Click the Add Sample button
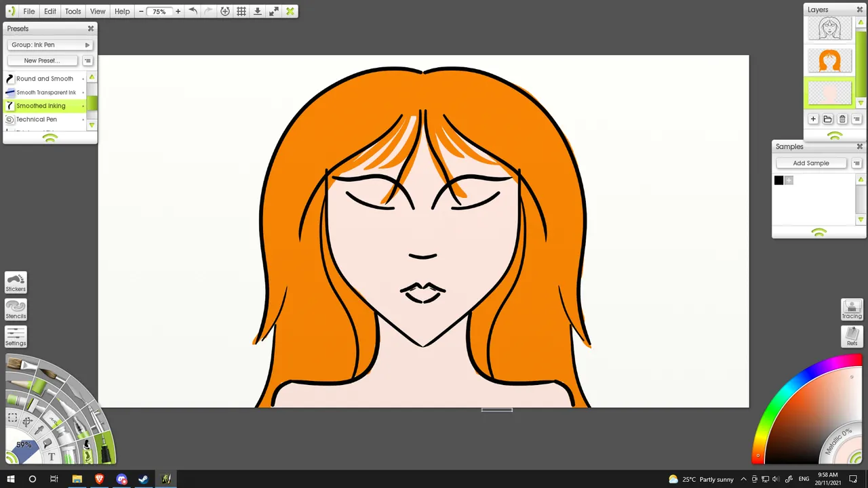Screen dimensions: 868x488 coord(811,163)
